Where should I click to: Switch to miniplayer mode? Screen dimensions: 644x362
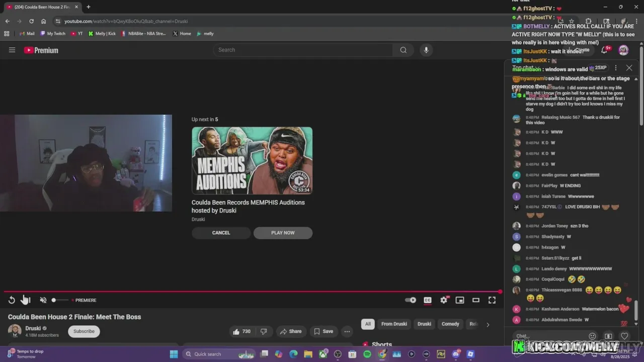pos(460,300)
